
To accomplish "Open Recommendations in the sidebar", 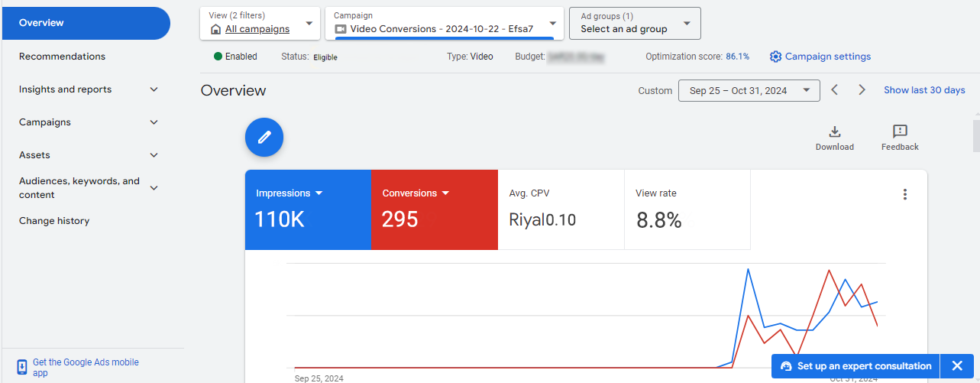I will 63,57.
